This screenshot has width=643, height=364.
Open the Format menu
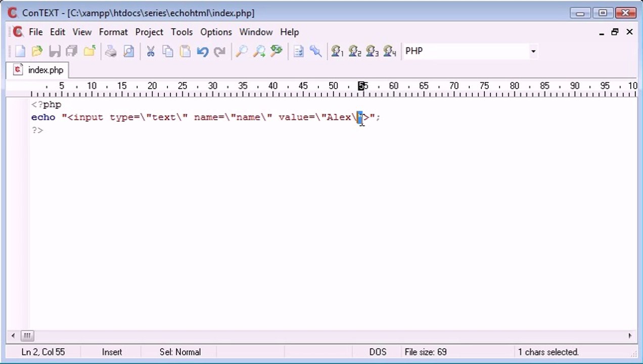[x=113, y=32]
